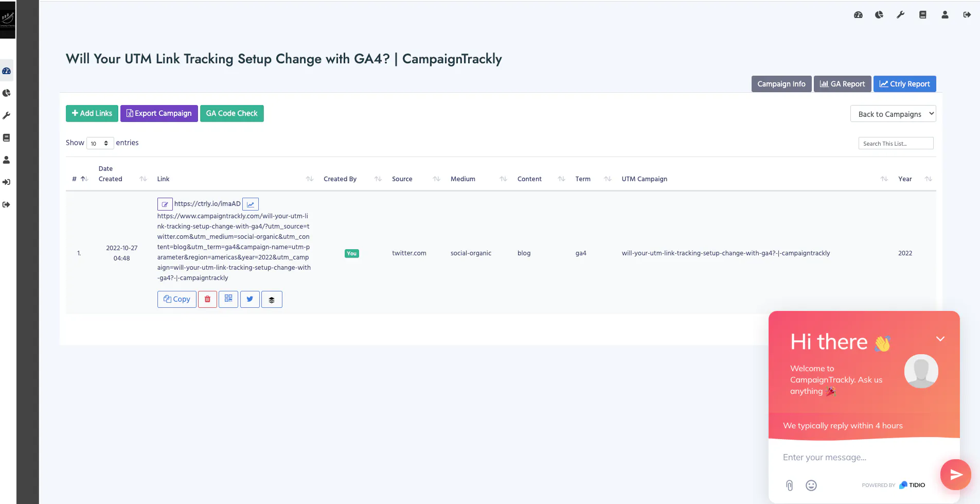
Task: Click the twitter.com source cell
Action: click(x=409, y=253)
